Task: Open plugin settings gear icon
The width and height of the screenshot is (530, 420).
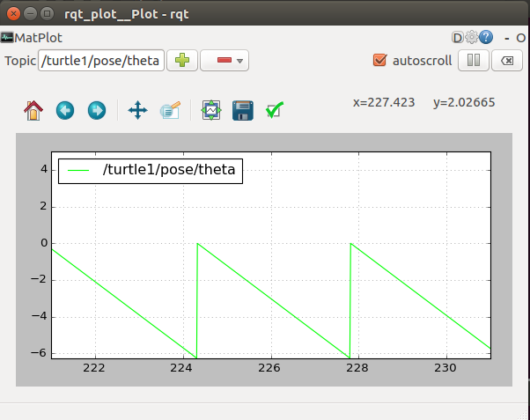Action: click(x=472, y=37)
